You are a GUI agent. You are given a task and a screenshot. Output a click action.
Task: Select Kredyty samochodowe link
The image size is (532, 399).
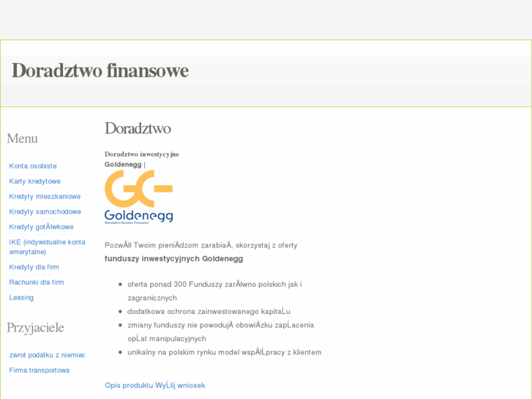[x=45, y=212]
